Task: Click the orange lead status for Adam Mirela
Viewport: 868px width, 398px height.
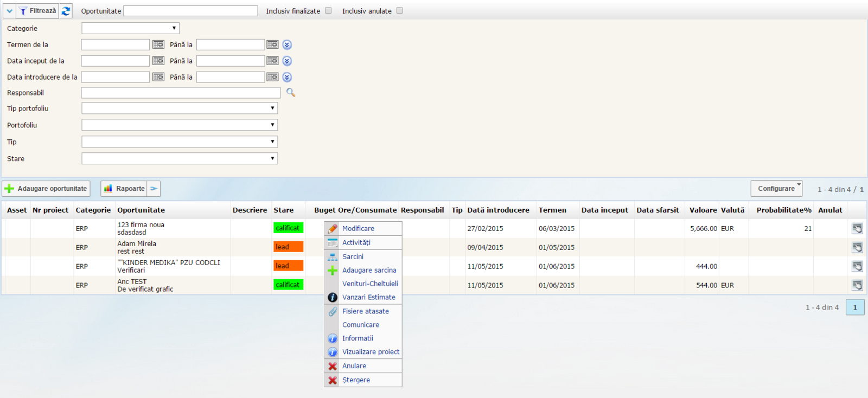Action: [x=288, y=247]
